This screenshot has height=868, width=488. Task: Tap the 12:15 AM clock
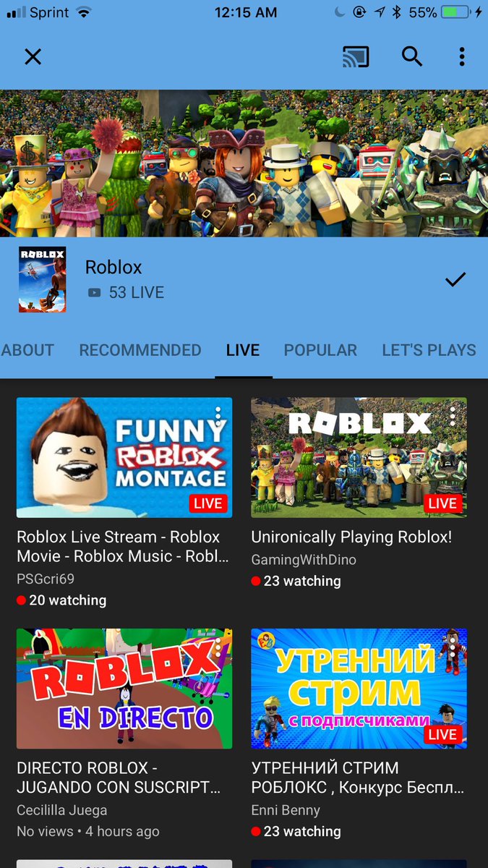coord(246,12)
